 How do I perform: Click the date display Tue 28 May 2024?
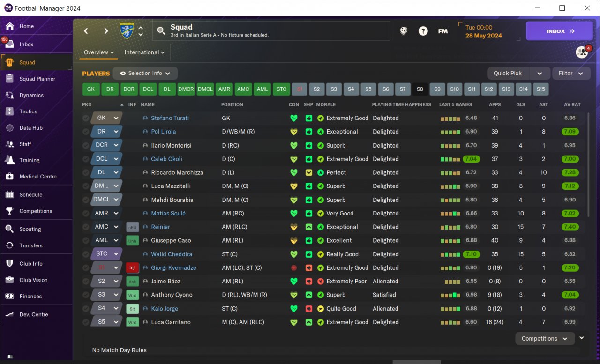tap(483, 31)
